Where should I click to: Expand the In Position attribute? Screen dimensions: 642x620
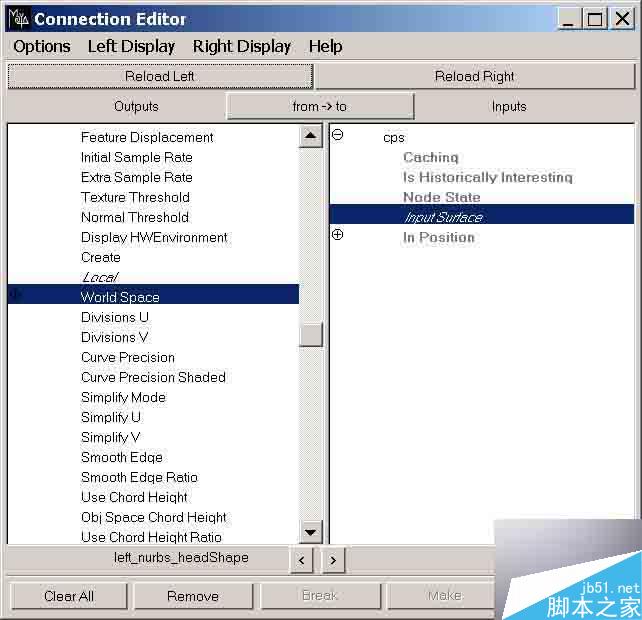pos(337,235)
